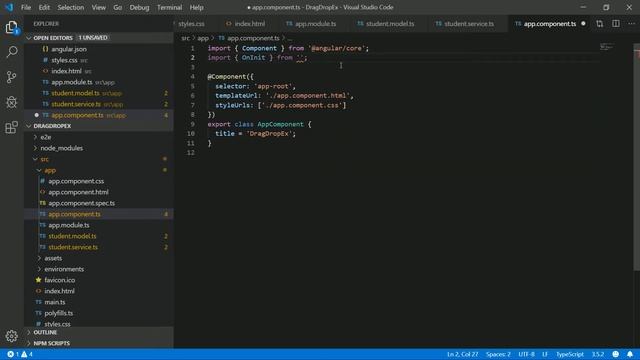Open the Search view in activity bar

(x=11, y=52)
